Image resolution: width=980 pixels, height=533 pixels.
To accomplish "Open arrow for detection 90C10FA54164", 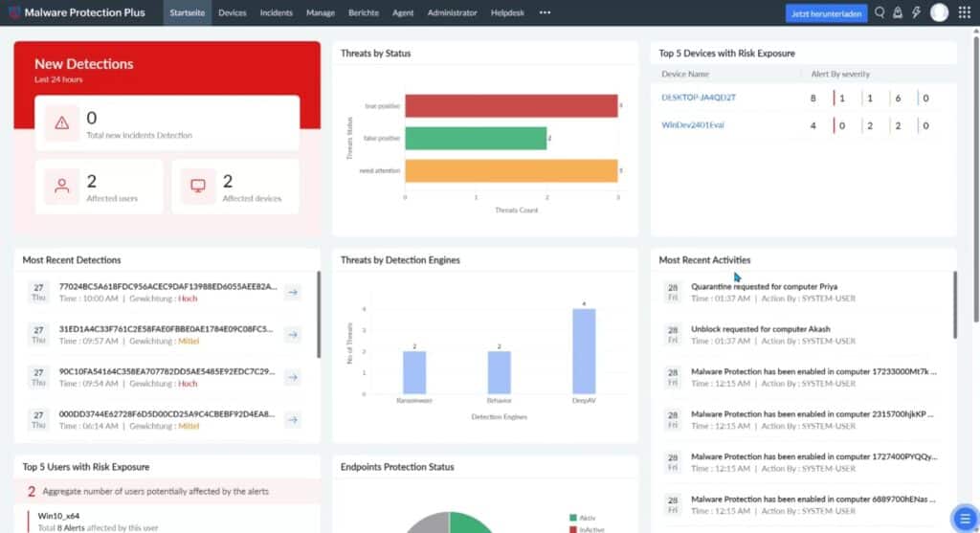I will pos(293,377).
